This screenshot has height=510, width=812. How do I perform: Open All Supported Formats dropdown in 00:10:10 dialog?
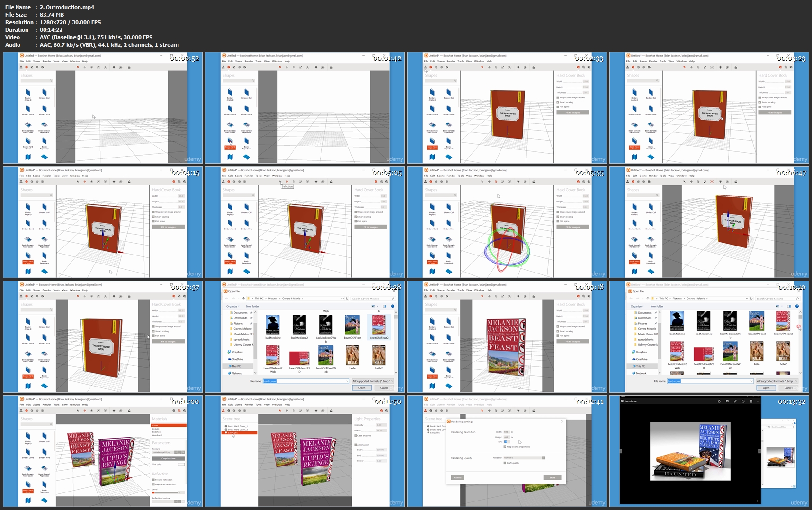777,381
